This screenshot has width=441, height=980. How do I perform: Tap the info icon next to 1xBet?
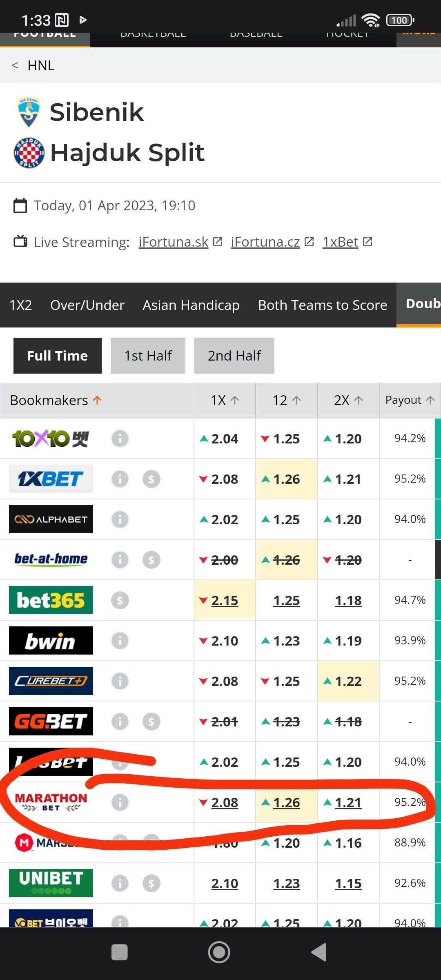point(120,479)
